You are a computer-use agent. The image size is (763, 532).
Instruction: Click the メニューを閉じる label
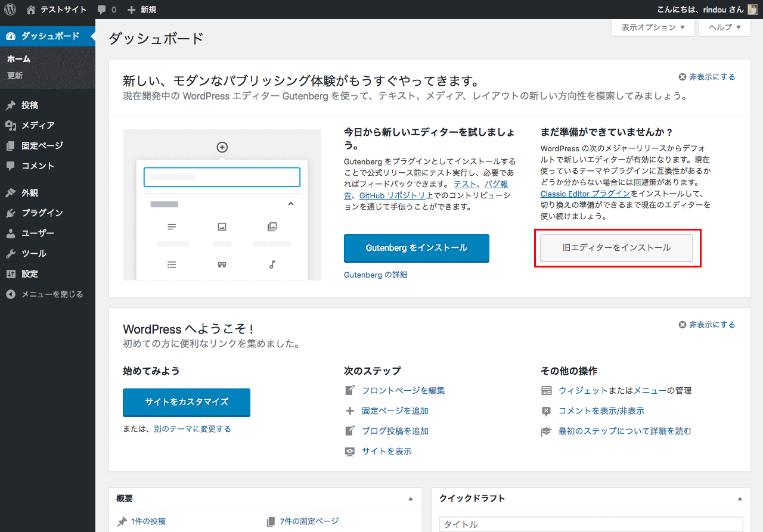tap(52, 294)
